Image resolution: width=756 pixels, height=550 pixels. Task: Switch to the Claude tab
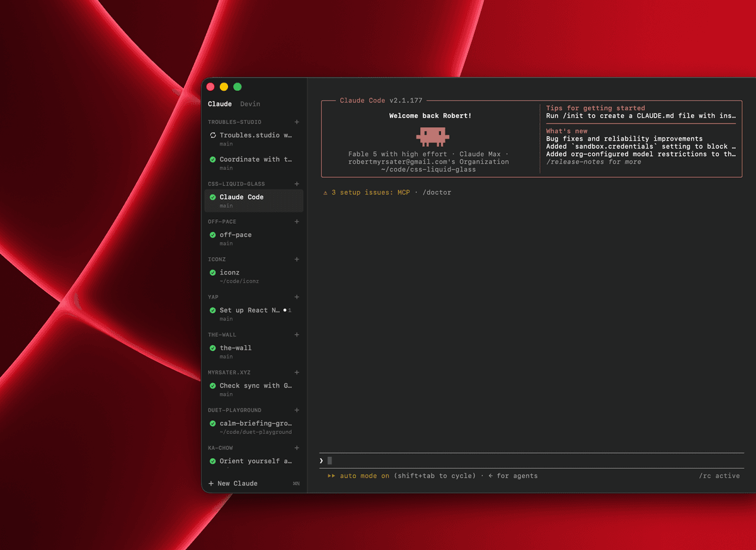(220, 104)
